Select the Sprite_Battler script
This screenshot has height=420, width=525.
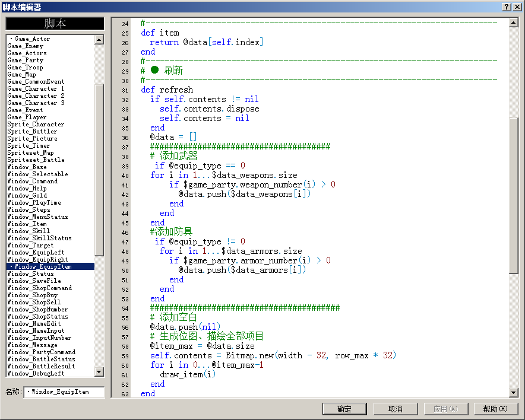click(x=50, y=132)
